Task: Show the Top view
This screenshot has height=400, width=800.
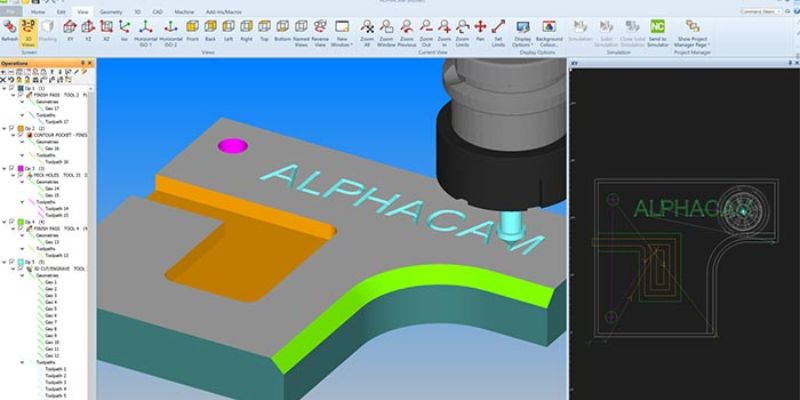Action: coord(264,30)
